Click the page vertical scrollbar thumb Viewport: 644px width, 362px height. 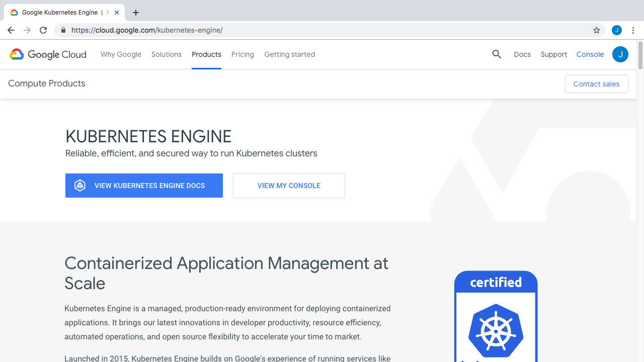[640, 55]
